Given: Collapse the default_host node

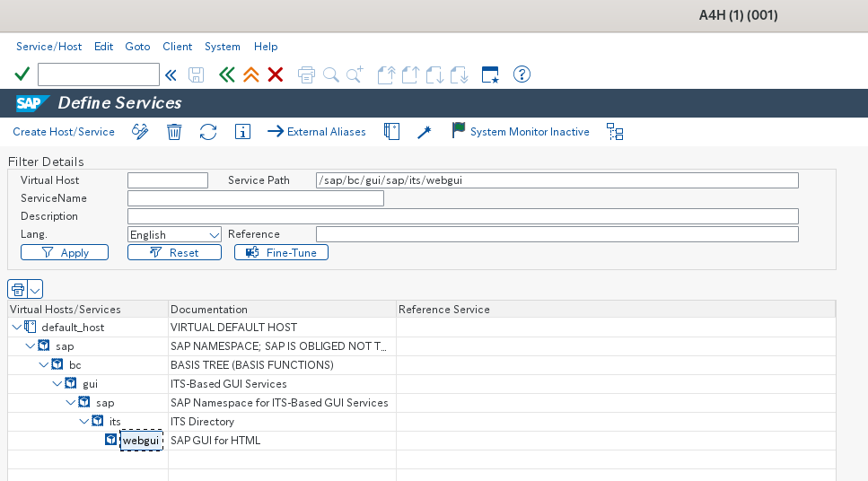Looking at the screenshot, I should [17, 328].
